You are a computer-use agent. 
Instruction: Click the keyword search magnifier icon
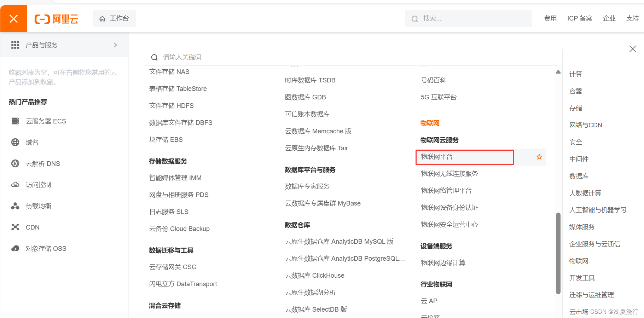155,57
